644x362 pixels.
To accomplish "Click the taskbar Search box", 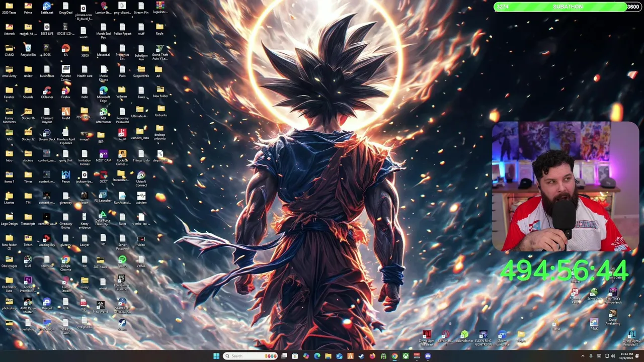I will 251,356.
